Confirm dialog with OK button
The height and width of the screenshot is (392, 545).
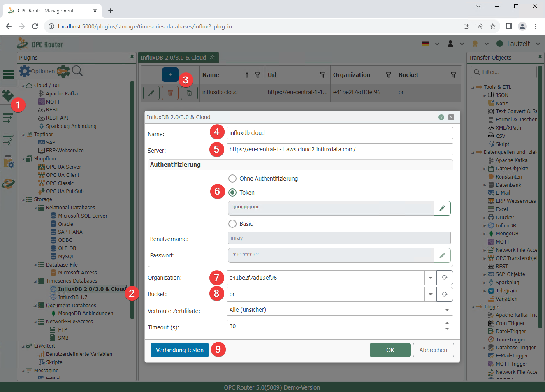click(x=390, y=350)
